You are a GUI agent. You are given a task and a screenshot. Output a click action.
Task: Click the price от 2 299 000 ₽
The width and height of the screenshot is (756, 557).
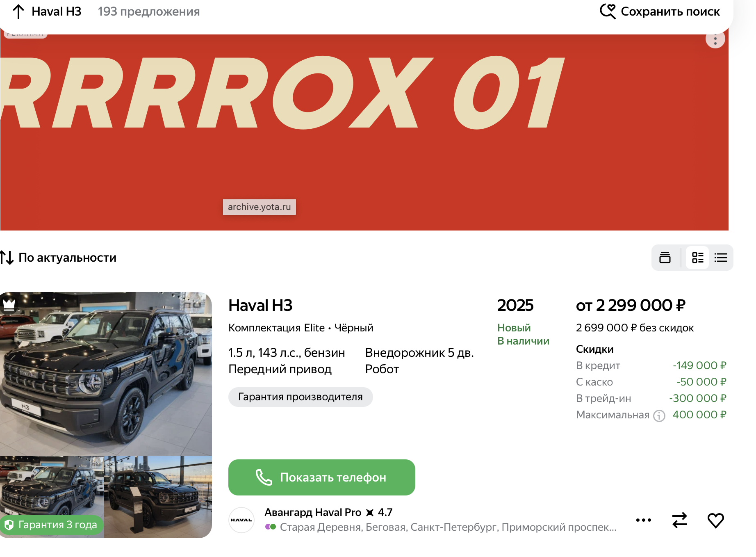click(631, 306)
